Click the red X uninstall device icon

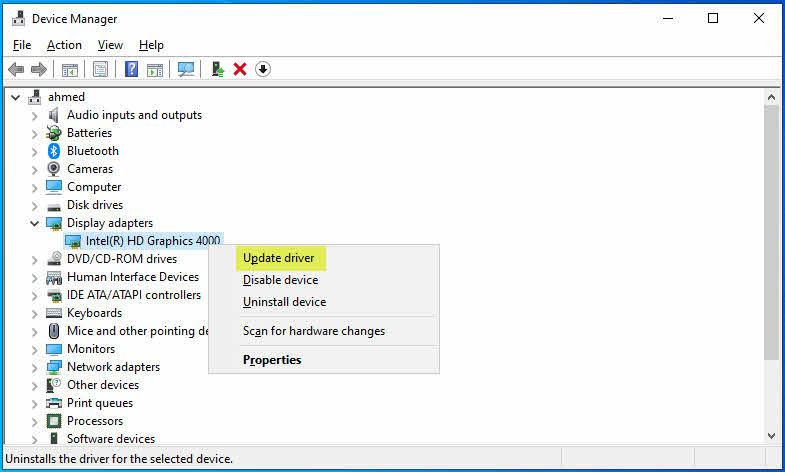coord(240,69)
